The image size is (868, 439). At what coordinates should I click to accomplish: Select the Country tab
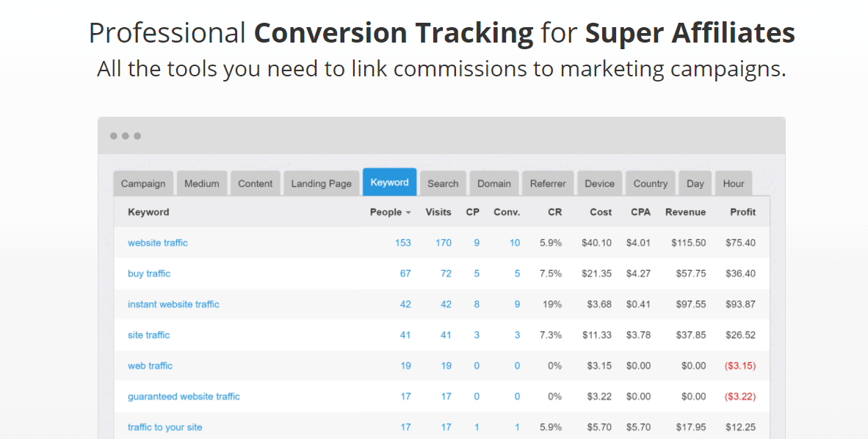pos(651,184)
